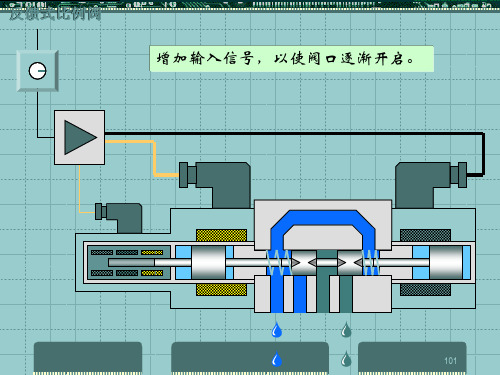The width and height of the screenshot is (500, 375).
Task: Click the amplifier triangle symbol
Action: click(x=80, y=137)
